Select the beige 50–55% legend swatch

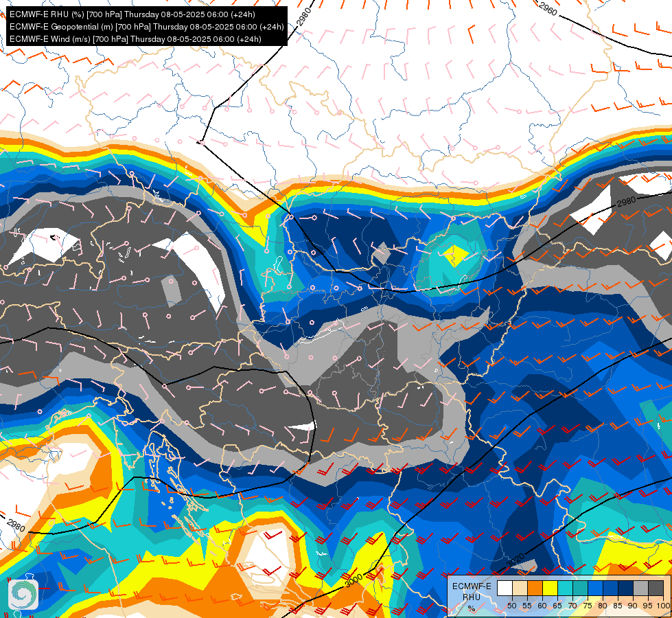pyautogui.click(x=520, y=588)
